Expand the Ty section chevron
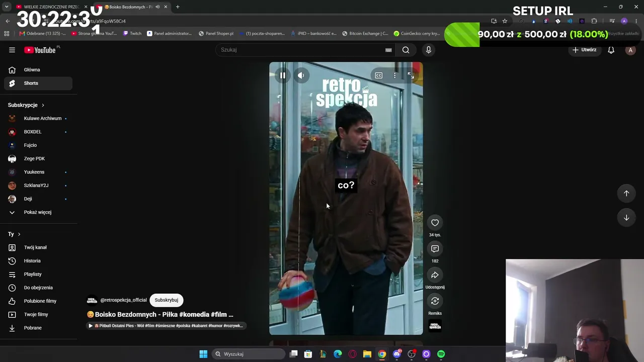The image size is (644, 362). pos(19,234)
